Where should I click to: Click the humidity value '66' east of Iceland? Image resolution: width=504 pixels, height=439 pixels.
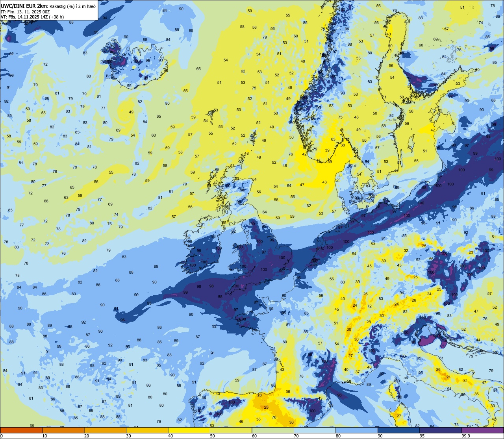pos(198,69)
